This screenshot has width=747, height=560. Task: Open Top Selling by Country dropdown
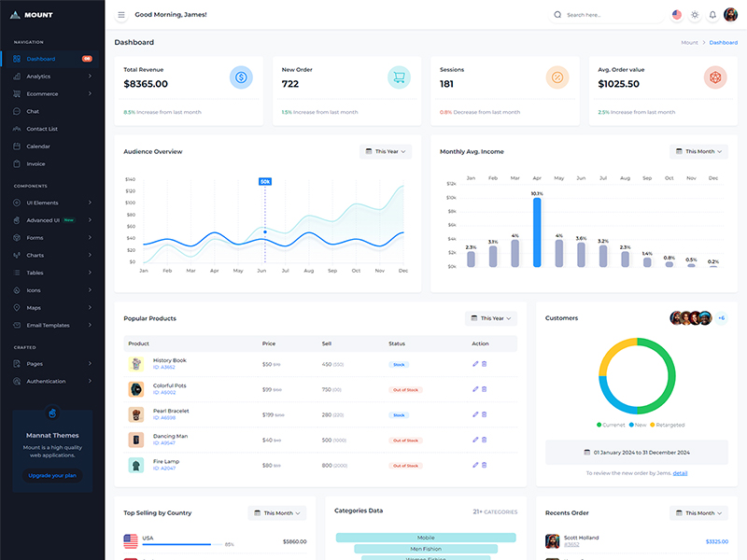click(277, 512)
